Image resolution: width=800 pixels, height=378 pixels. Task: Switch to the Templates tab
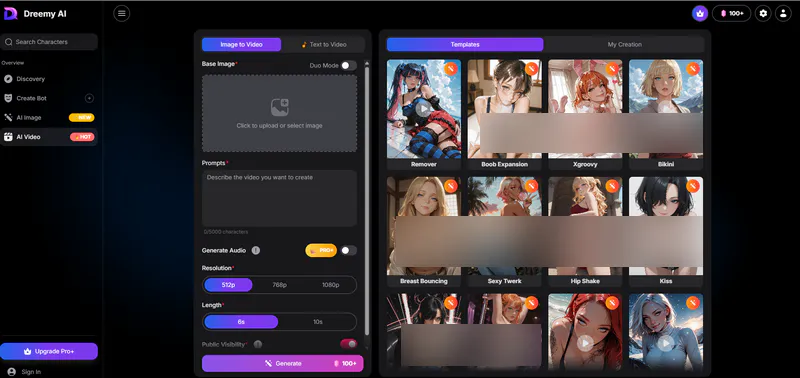click(465, 44)
